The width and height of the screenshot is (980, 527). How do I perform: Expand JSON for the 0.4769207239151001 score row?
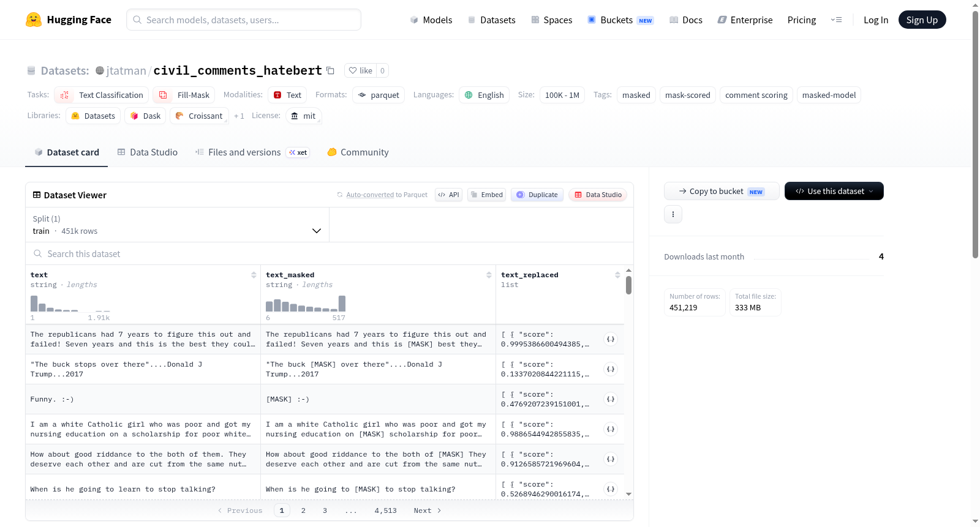[x=611, y=399]
